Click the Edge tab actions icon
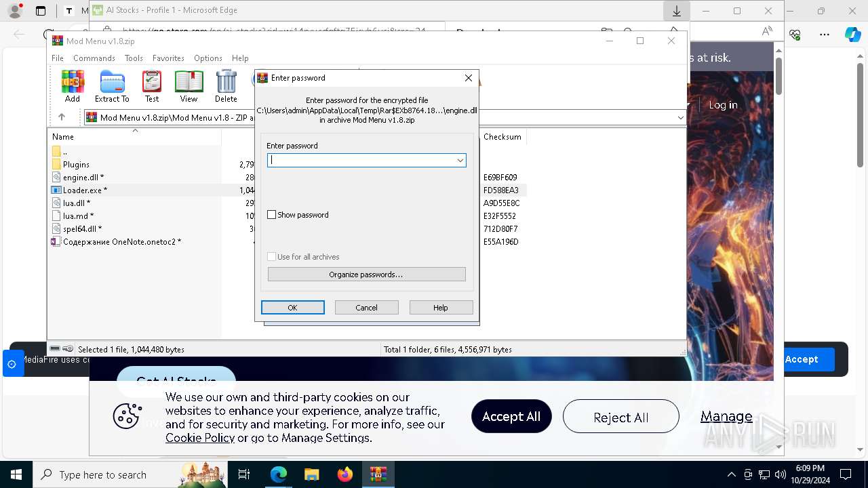 [x=41, y=11]
